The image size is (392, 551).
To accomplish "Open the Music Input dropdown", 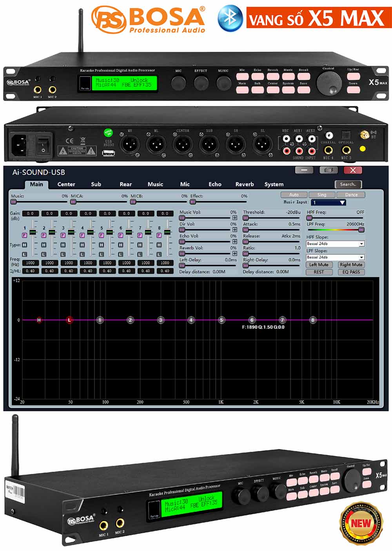I will [328, 203].
